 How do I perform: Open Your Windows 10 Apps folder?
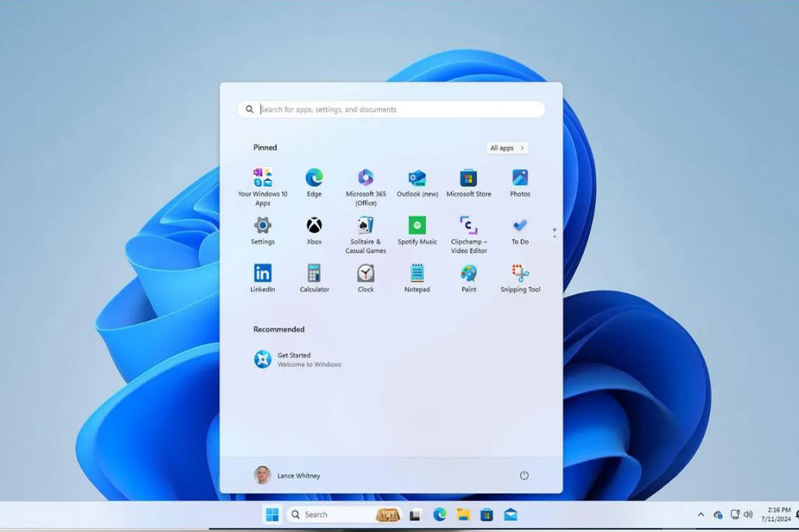point(262,186)
